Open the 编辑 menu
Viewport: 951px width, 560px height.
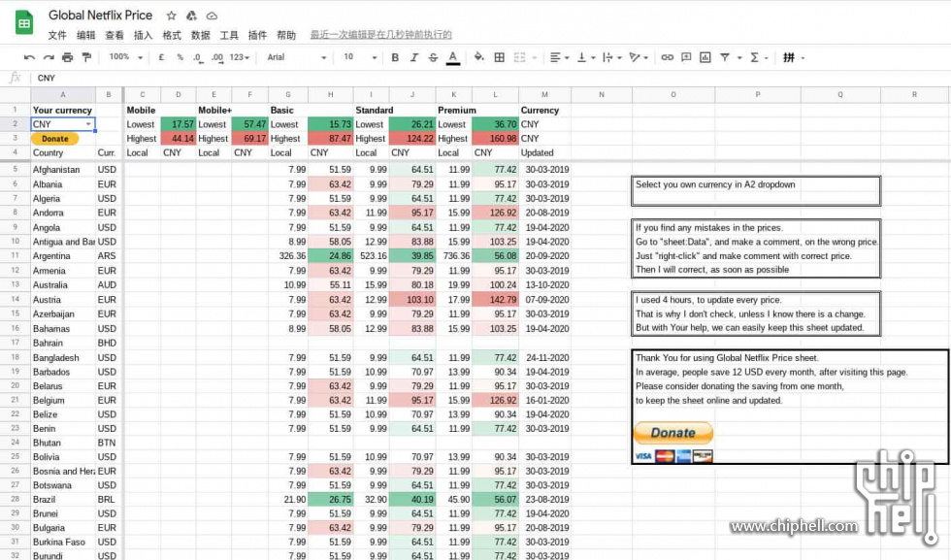coord(85,35)
